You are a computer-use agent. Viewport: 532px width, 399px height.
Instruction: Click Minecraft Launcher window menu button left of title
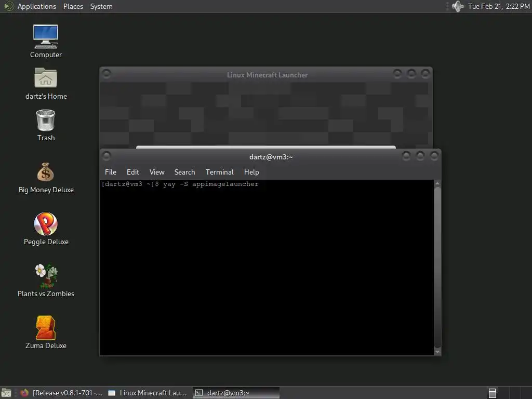[x=107, y=74]
